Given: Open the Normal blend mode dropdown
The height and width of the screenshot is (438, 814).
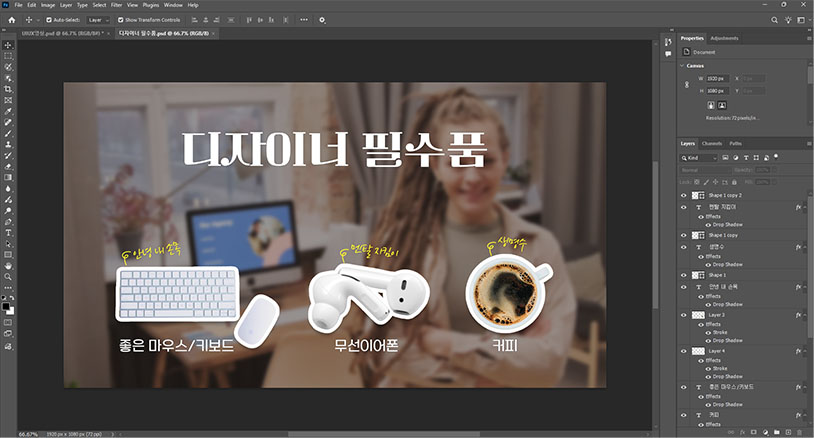Looking at the screenshot, I should pos(706,170).
